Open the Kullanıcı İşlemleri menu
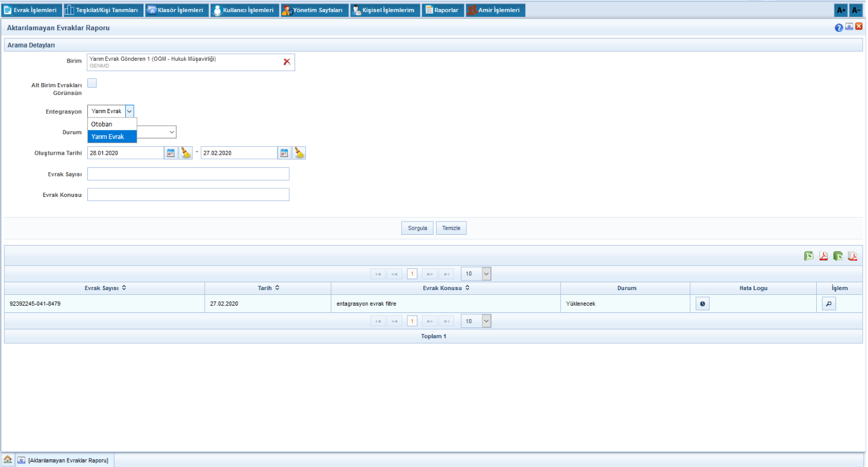The width and height of the screenshot is (868, 467). (245, 10)
